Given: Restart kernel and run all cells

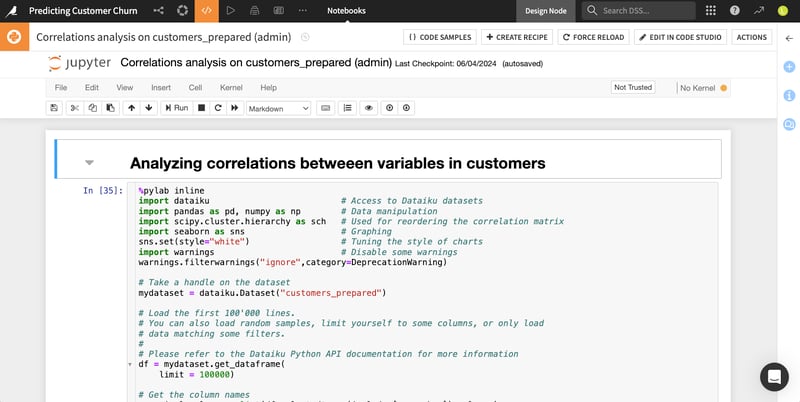Looking at the screenshot, I should (235, 108).
